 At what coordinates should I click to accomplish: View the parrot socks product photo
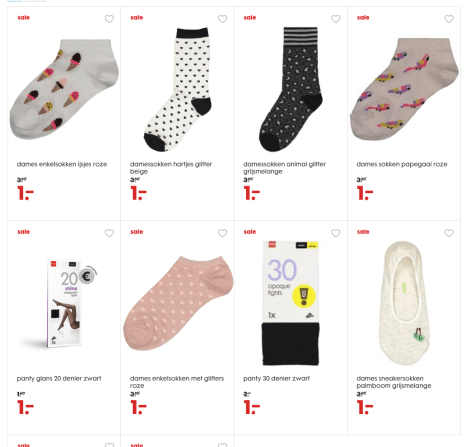[404, 89]
